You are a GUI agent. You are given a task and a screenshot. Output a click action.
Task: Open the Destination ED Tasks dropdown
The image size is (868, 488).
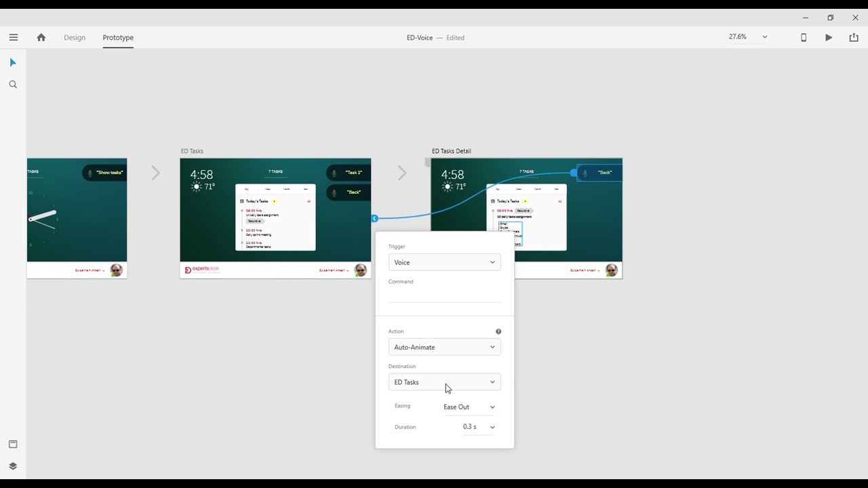(445, 382)
